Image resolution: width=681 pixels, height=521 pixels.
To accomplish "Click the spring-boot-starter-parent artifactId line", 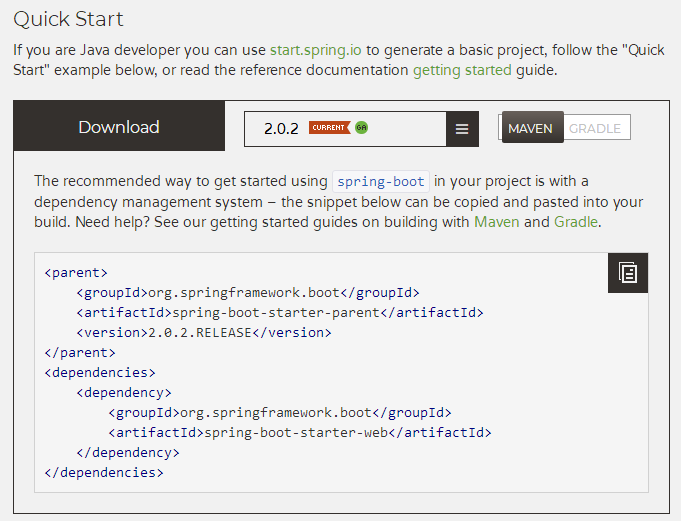I will pos(279,312).
